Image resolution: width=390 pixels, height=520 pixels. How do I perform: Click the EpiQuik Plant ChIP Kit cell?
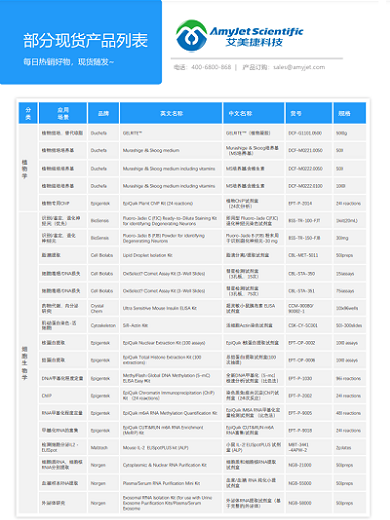171,203
